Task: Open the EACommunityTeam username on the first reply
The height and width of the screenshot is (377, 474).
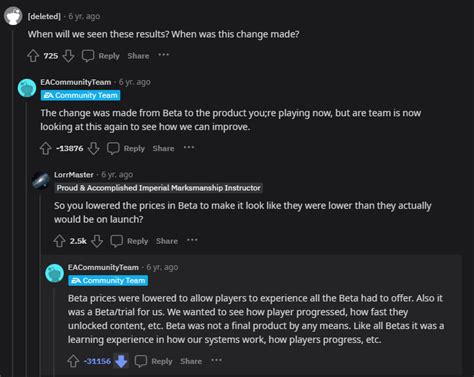Action: click(x=76, y=82)
